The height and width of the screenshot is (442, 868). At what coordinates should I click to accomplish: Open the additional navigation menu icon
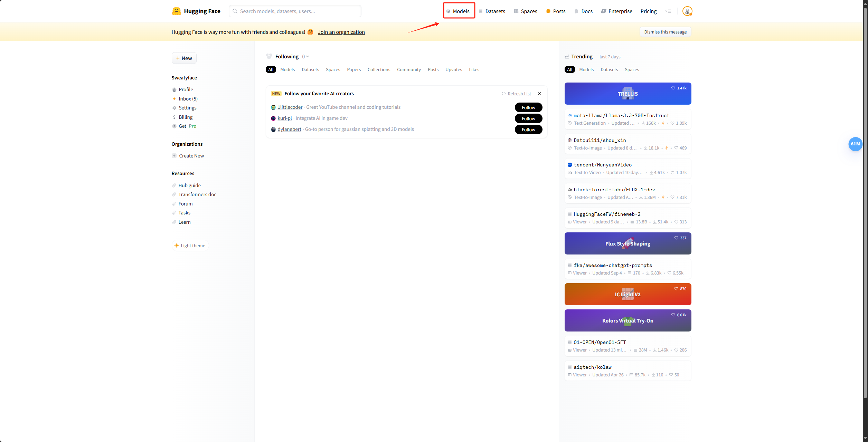[668, 11]
